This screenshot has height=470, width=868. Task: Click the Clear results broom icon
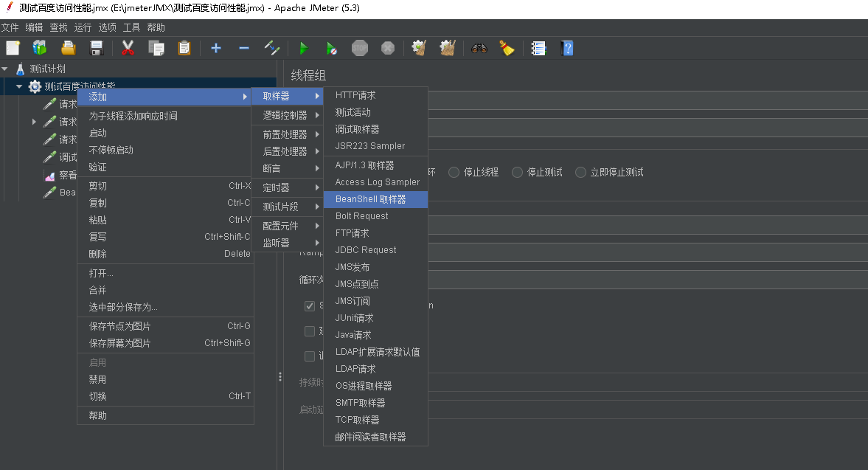coord(419,48)
